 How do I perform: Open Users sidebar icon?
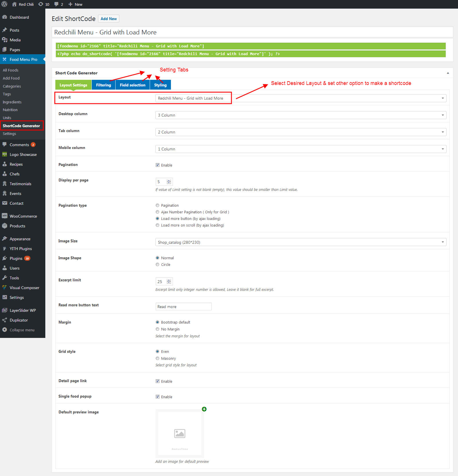click(x=5, y=268)
